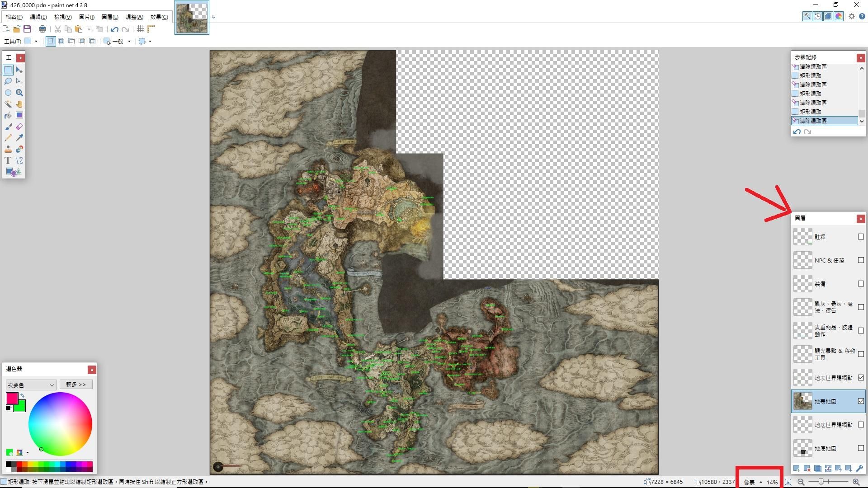Select the Rectangle Select tool

point(8,70)
